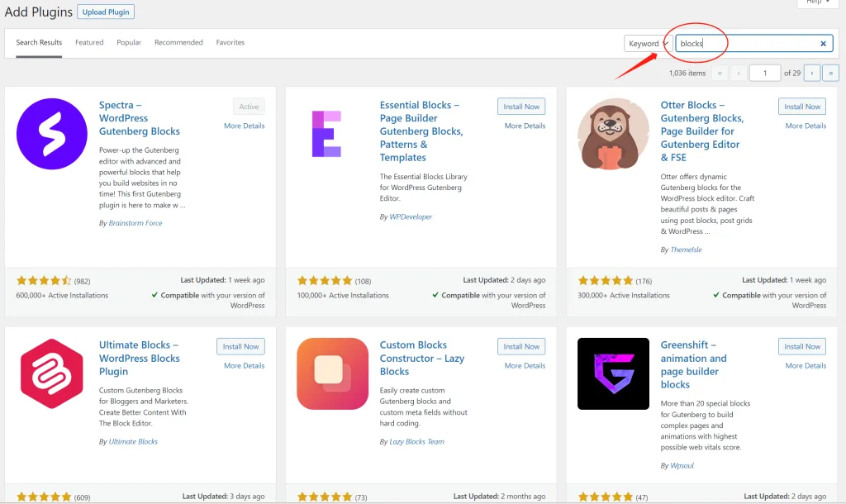The width and height of the screenshot is (846, 504).
Task: Open the Keyword search type dropdown
Action: 646,44
